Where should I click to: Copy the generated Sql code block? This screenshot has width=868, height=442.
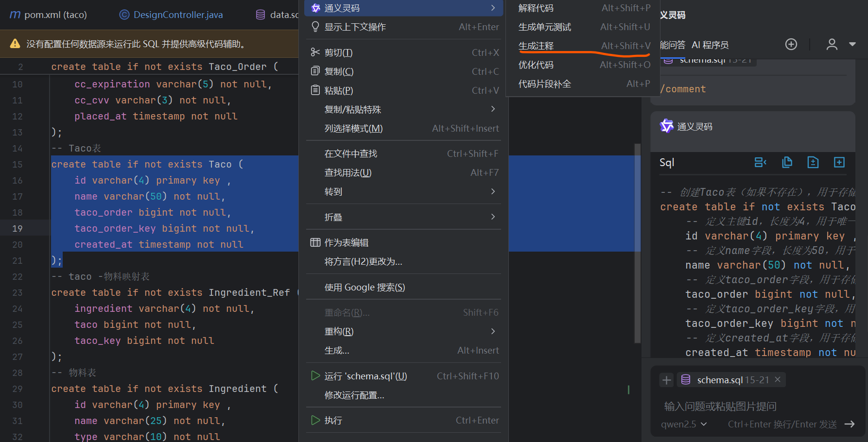point(787,162)
